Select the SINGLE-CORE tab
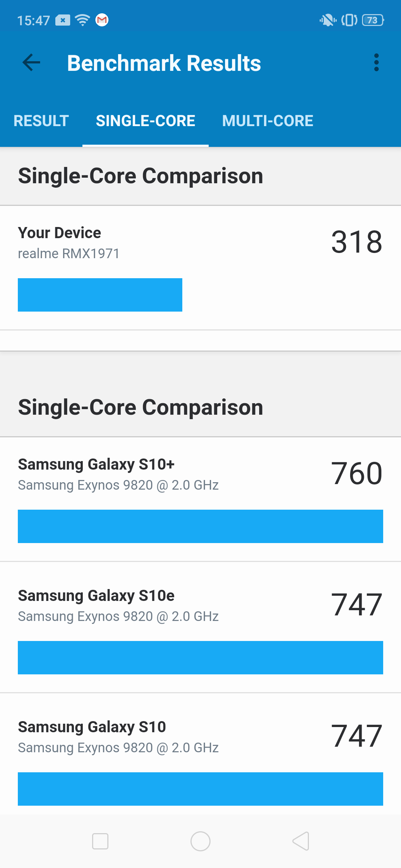Image resolution: width=401 pixels, height=868 pixels. click(x=146, y=121)
